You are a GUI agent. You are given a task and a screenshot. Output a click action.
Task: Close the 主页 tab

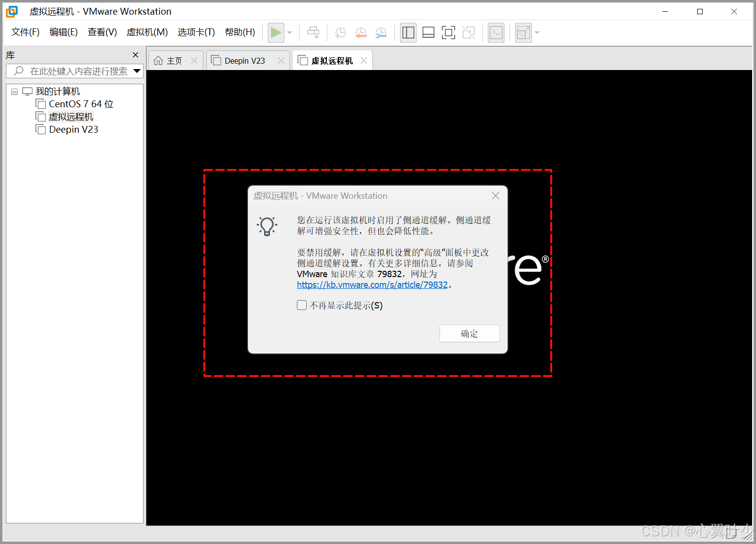pos(194,60)
